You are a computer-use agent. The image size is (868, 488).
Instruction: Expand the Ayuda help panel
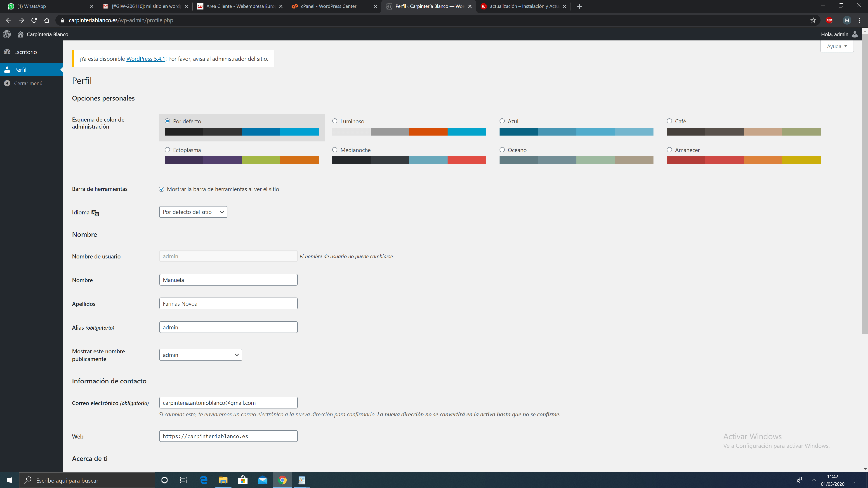837,47
